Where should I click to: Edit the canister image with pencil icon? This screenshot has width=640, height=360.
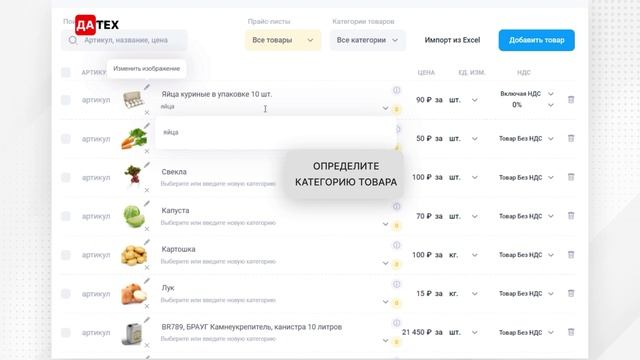tap(147, 320)
